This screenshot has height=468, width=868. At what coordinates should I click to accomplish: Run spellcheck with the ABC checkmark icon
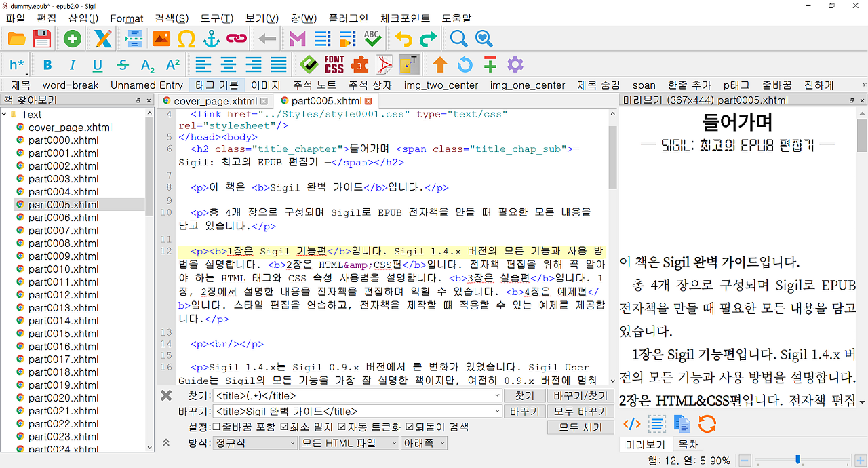point(372,39)
